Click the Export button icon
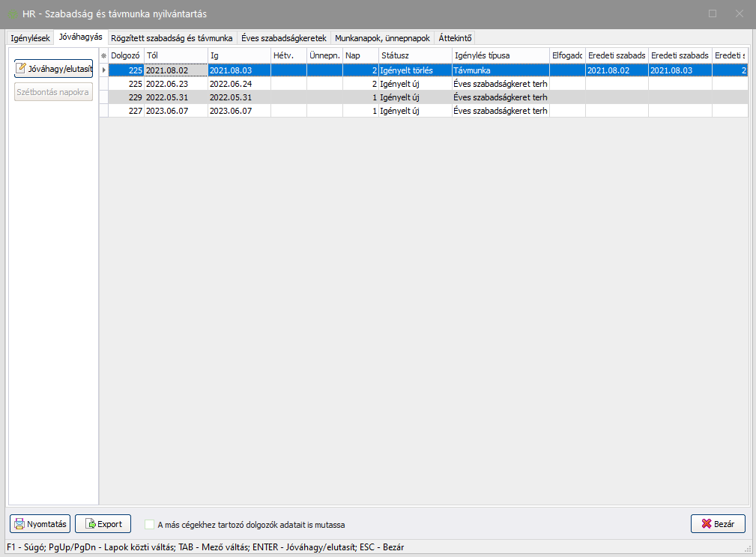This screenshot has height=557, width=756. 88,524
